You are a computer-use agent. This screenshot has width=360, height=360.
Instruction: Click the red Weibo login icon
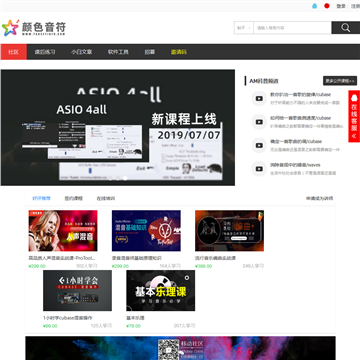tap(327, 6)
